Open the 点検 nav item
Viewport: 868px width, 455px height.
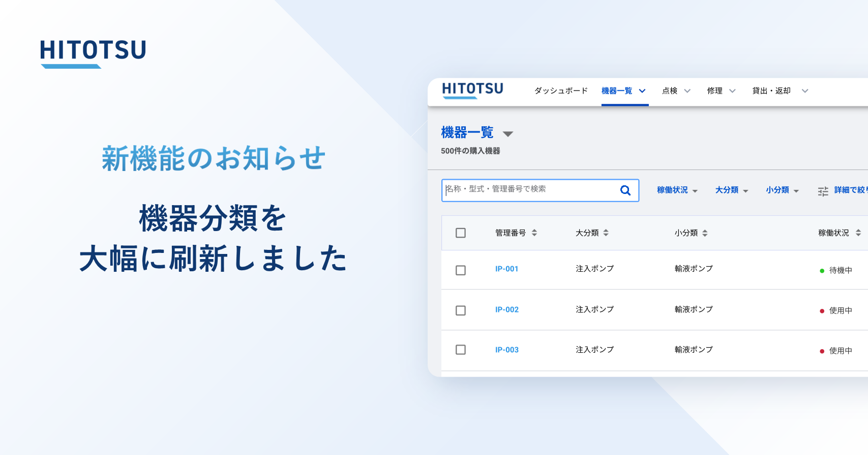[670, 91]
